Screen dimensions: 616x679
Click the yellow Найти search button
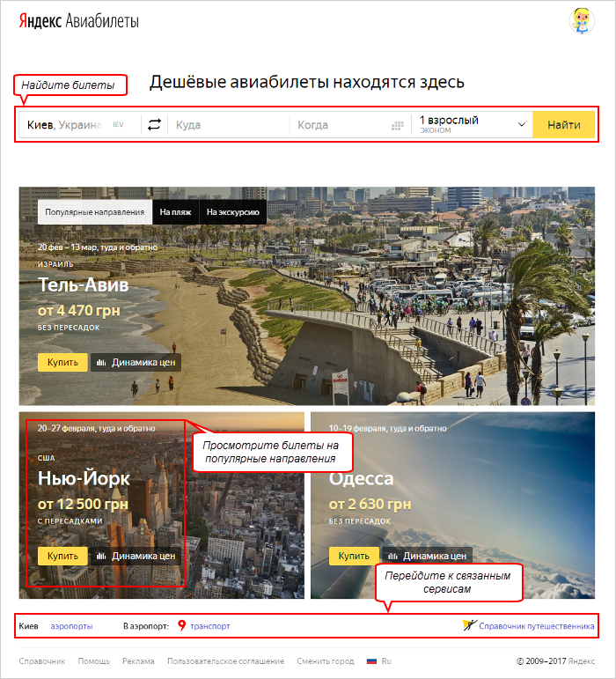(564, 125)
